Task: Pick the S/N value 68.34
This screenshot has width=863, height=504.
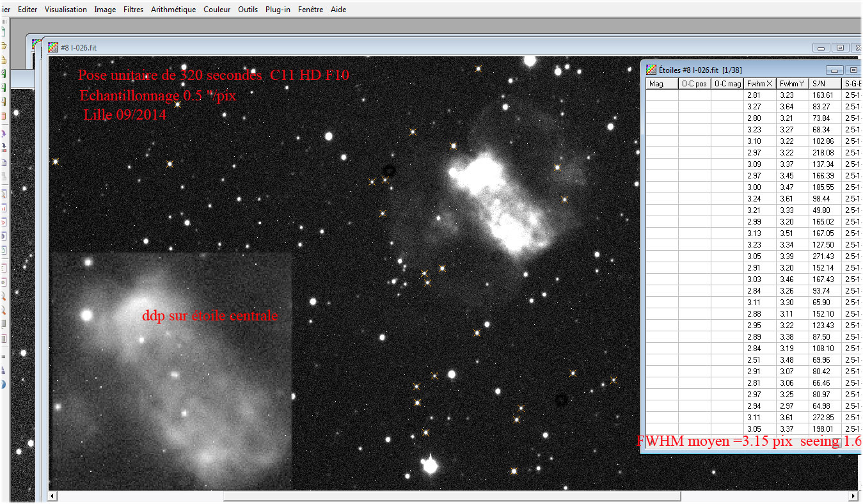Action: coord(827,130)
